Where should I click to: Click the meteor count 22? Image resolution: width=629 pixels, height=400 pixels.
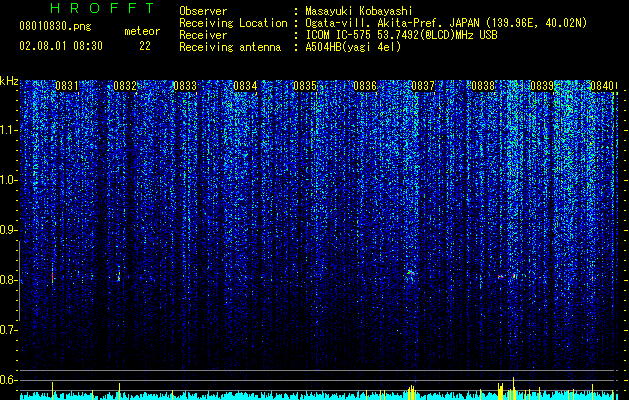point(145,46)
